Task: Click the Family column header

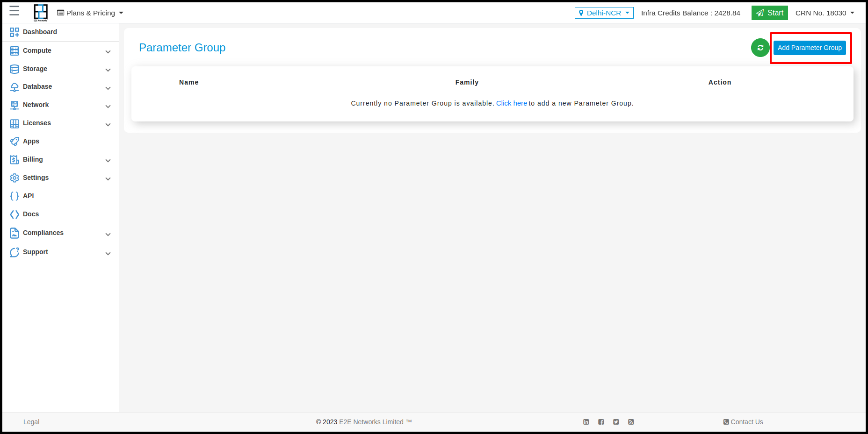Action: (467, 82)
